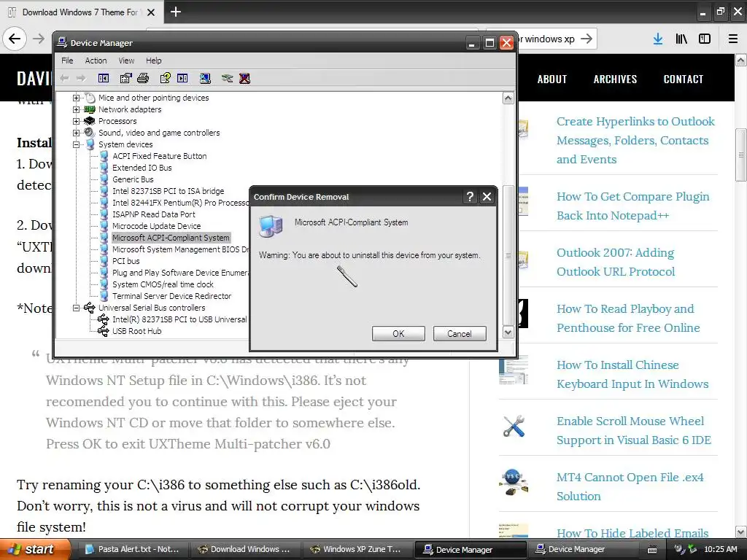This screenshot has width=747, height=560.
Task: Select Terminal Server Device Redirector item
Action: click(172, 296)
